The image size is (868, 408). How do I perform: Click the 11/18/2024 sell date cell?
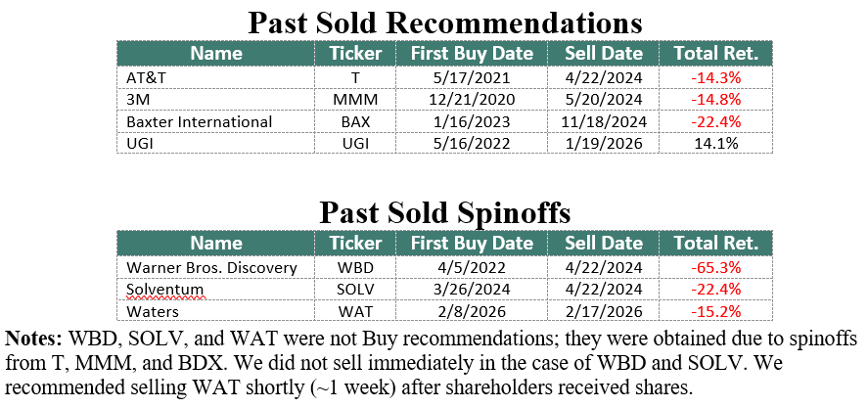(x=604, y=121)
